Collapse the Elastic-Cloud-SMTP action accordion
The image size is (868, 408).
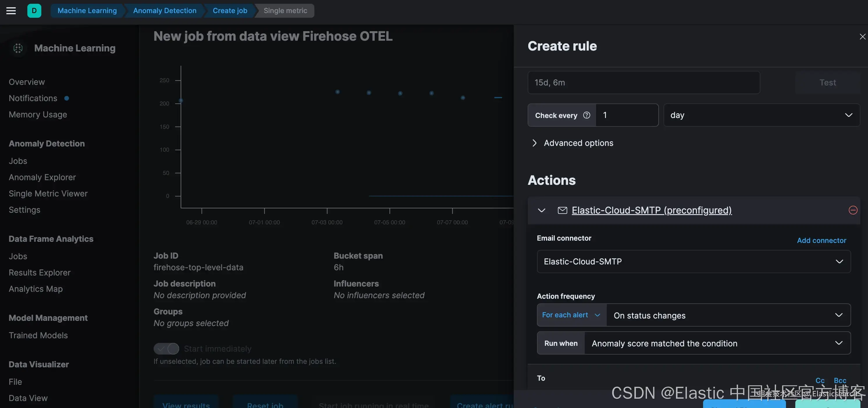542,210
